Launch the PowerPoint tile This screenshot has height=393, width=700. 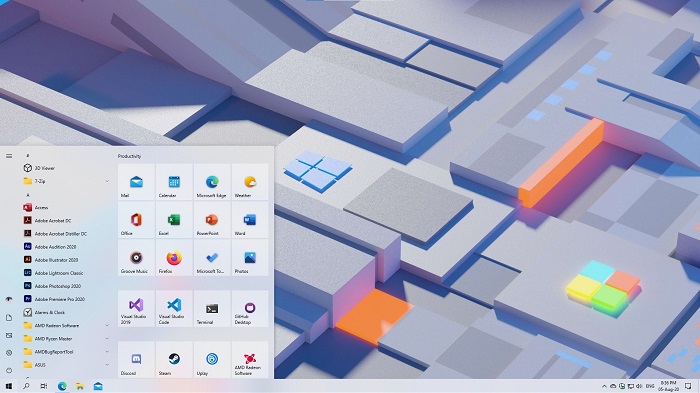[212, 219]
